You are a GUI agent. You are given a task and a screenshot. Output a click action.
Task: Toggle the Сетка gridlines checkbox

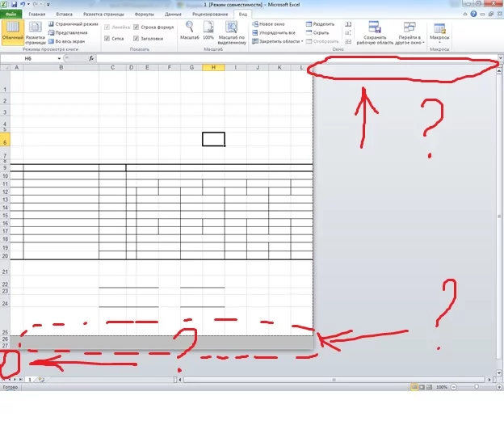tap(107, 38)
